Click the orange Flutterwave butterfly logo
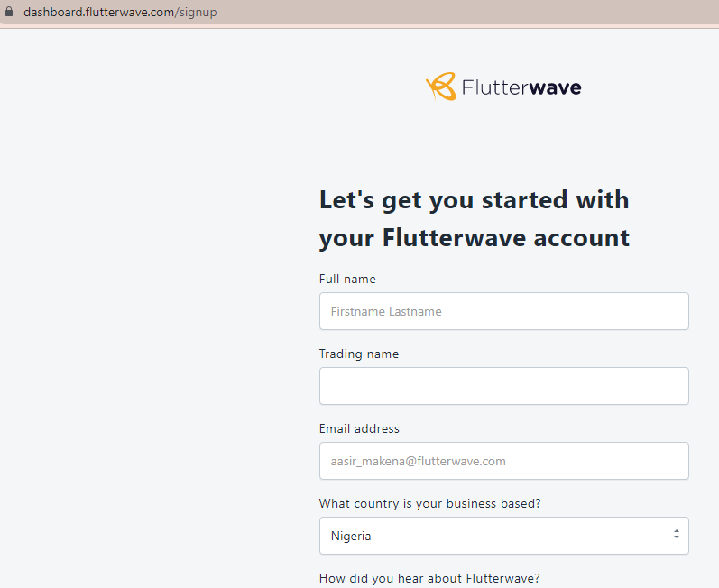 440,87
